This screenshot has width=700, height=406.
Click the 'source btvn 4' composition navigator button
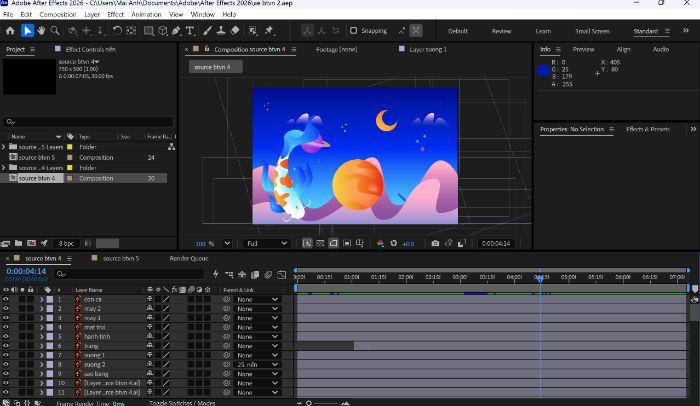(216, 67)
